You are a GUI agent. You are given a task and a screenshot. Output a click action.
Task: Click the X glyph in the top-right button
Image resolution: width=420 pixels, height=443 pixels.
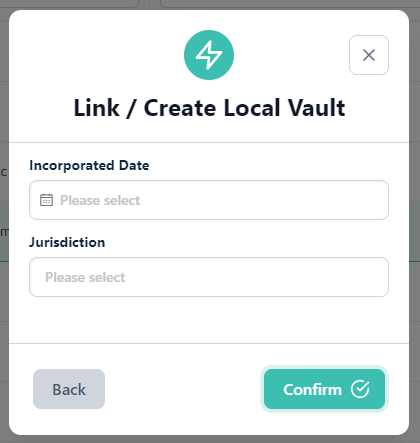[x=369, y=55]
